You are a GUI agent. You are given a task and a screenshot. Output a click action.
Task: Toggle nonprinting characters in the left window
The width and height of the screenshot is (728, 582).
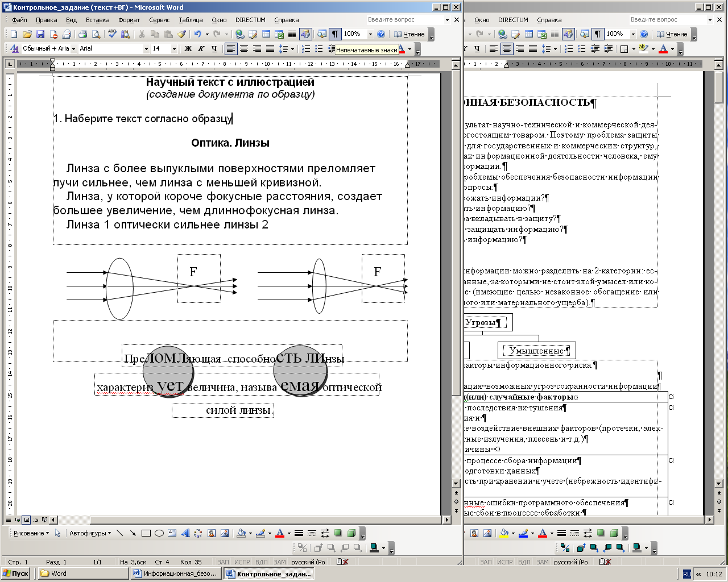point(335,34)
